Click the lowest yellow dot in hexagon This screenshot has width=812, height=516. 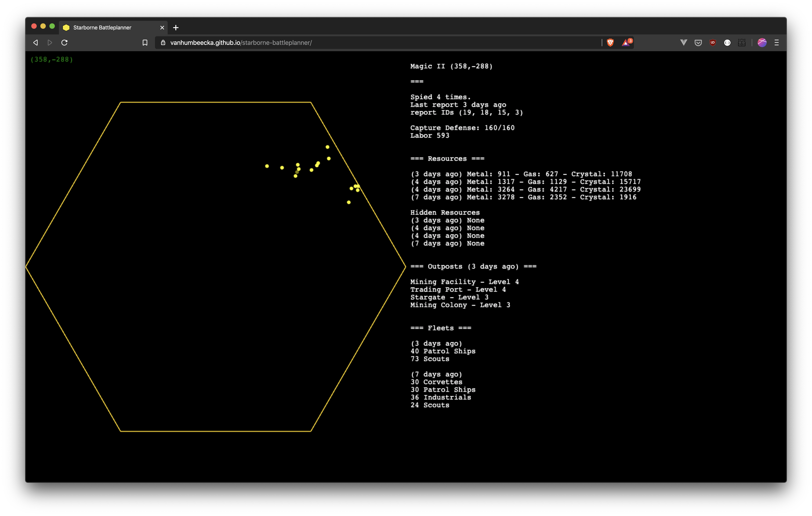[x=349, y=202]
